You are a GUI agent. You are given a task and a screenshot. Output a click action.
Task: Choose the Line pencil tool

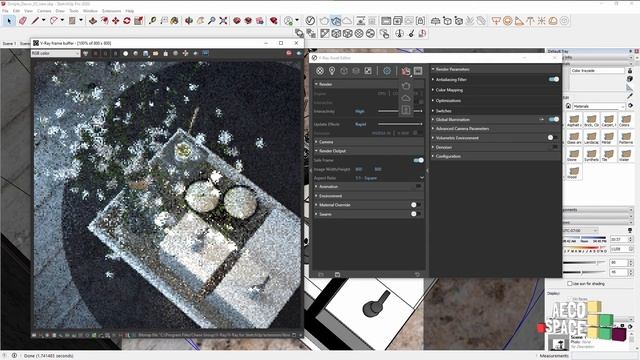pyautogui.click(x=35, y=20)
